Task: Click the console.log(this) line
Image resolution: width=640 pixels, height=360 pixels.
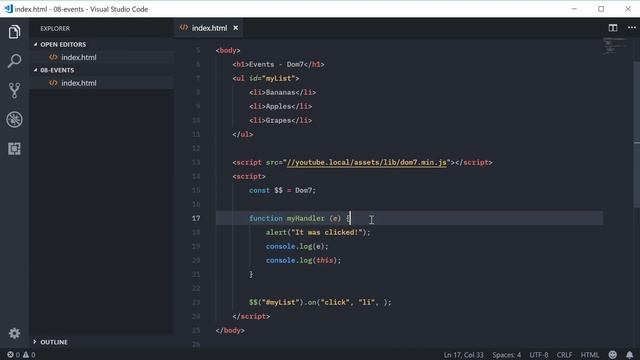Action: point(303,260)
